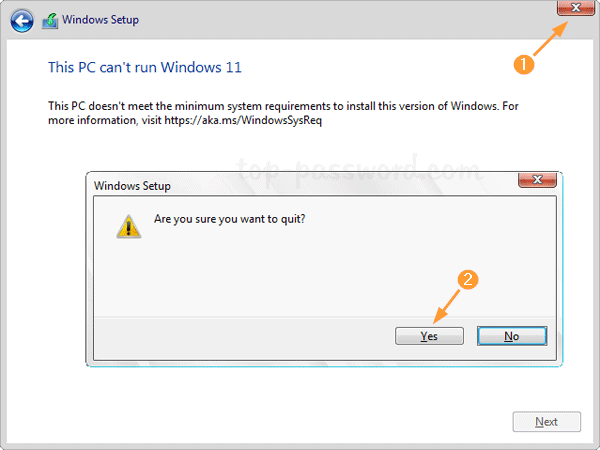
Task: Confirm quitting by pressing Yes
Action: tap(429, 336)
